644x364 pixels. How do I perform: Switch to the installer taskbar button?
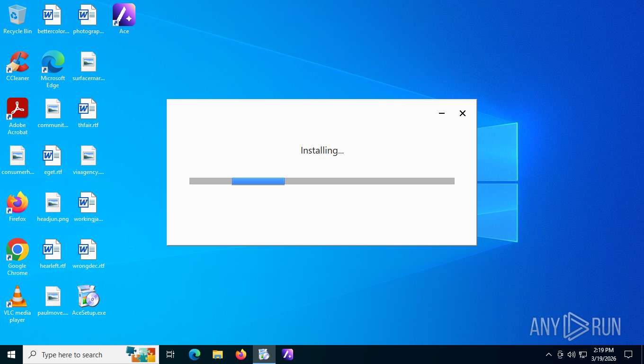coord(264,355)
